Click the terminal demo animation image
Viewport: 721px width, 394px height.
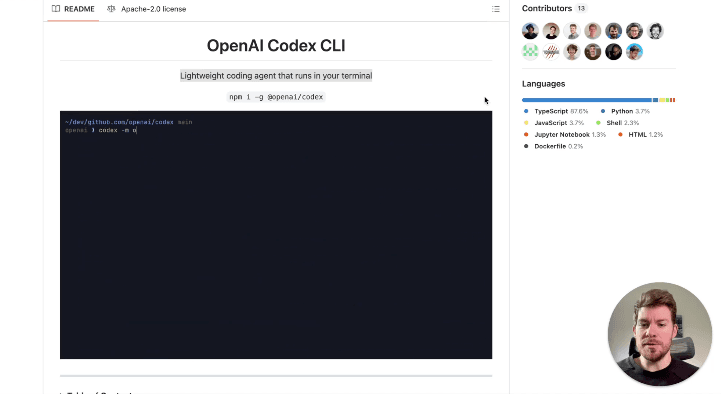tap(276, 234)
